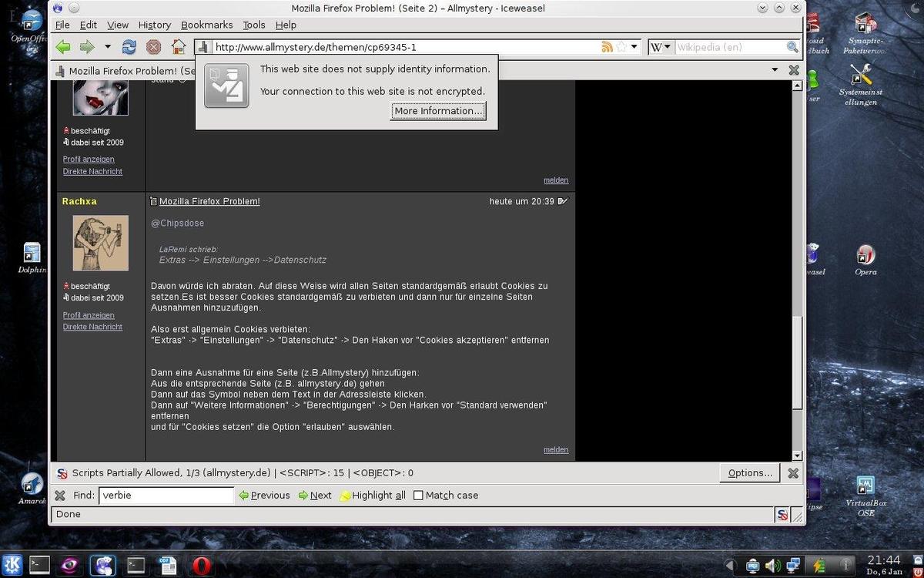
Task: Open the File menu
Action: click(x=62, y=25)
